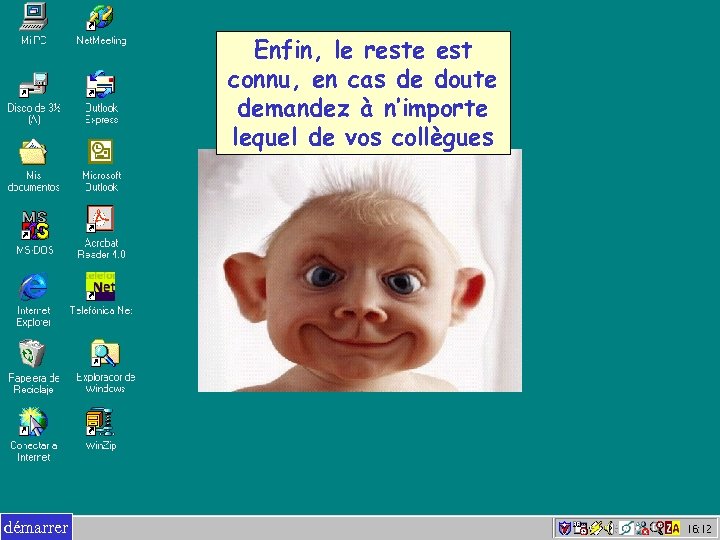Click the McAfee shield tray icon
Screen dimensions: 720x540
[x=565, y=528]
